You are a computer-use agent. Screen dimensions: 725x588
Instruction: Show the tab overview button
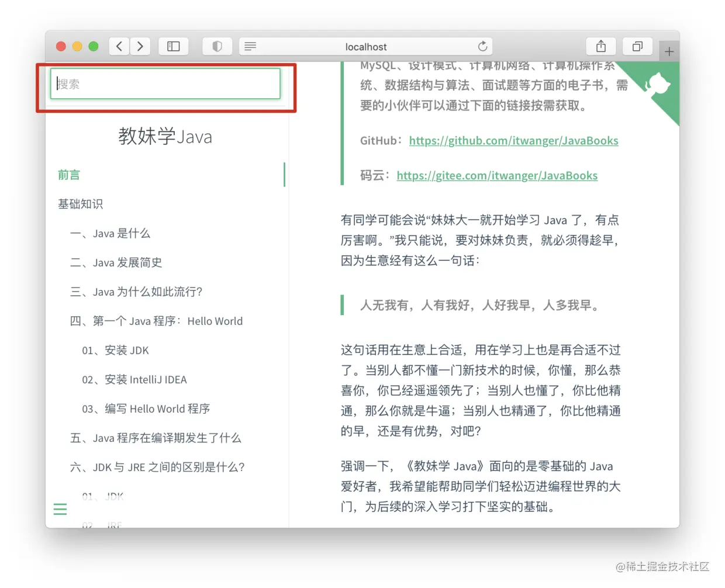click(x=638, y=46)
